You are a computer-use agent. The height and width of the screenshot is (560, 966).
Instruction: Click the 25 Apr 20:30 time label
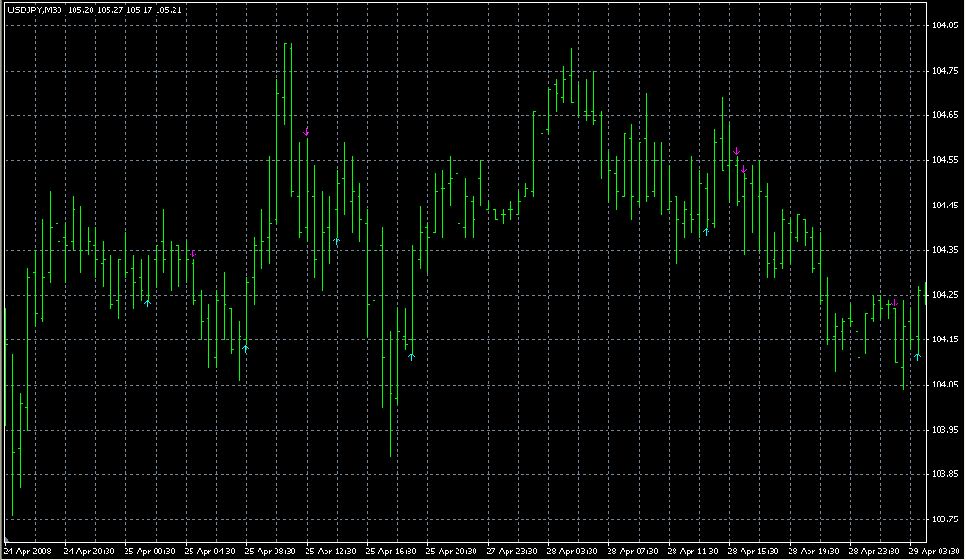coord(452,552)
